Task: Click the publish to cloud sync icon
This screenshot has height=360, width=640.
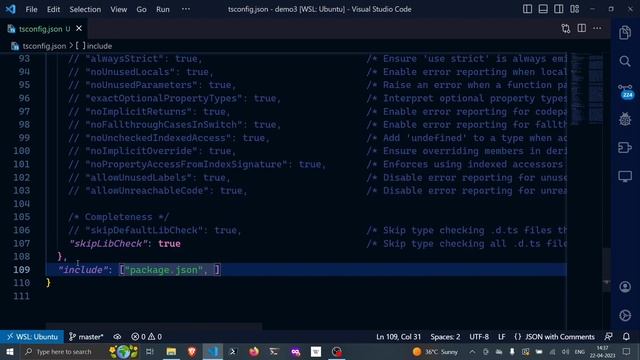Action: (117, 337)
